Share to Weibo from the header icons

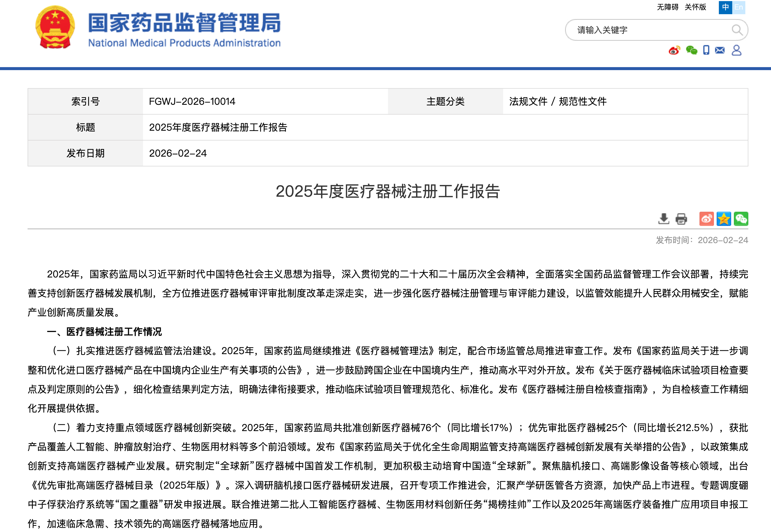(x=674, y=50)
